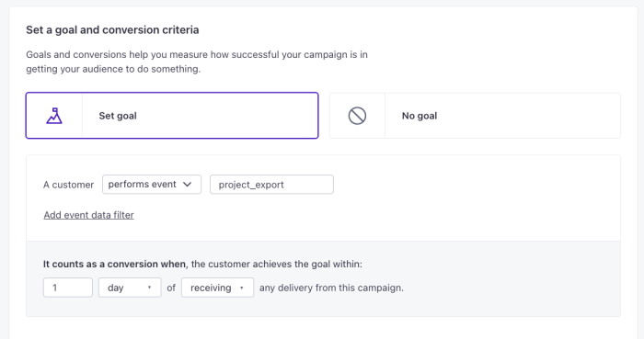Open the performs event dropdown
Image resolution: width=644 pixels, height=339 pixels.
pyautogui.click(x=152, y=185)
